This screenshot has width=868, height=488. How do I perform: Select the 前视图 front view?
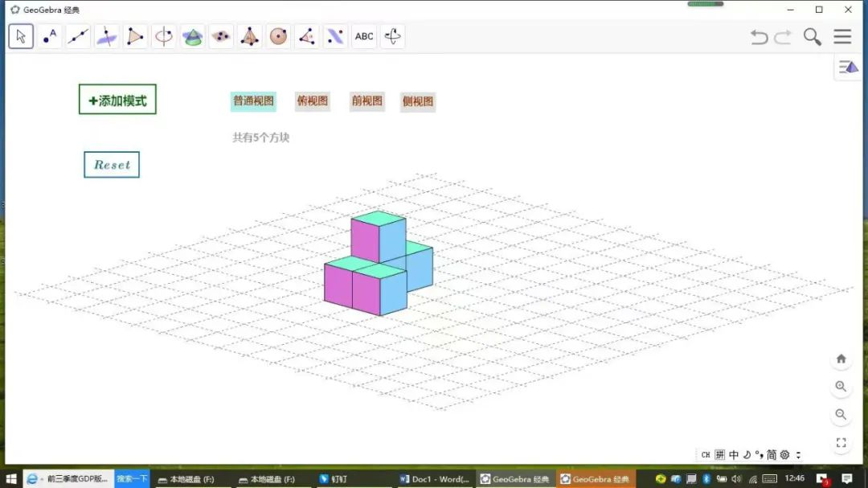(x=367, y=101)
